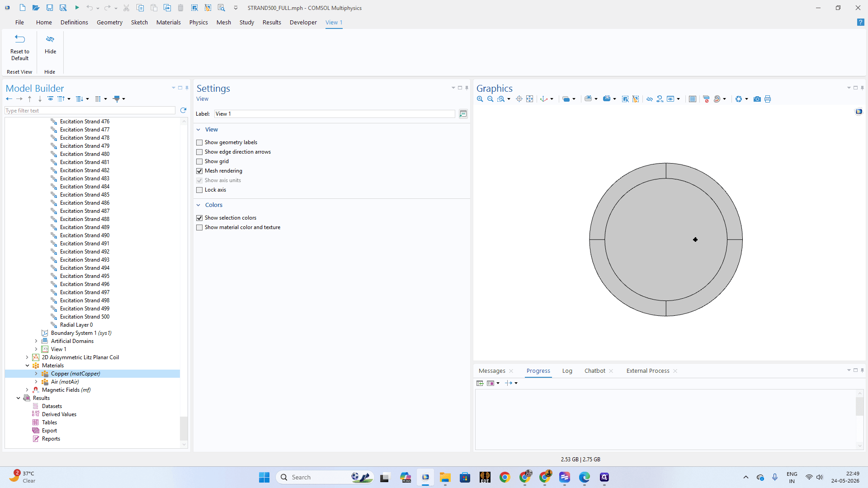Click the Print icon in Graphics toolbar
The image size is (868, 488).
coord(768,99)
